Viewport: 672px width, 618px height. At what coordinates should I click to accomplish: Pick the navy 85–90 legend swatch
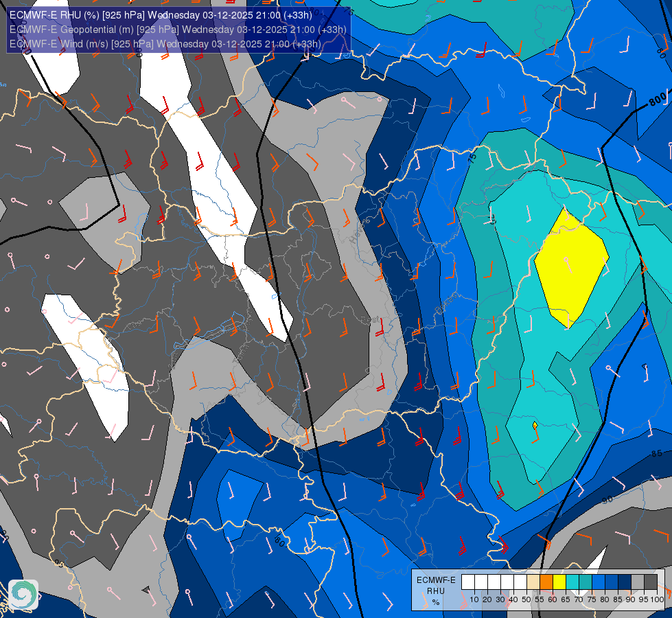click(625, 582)
